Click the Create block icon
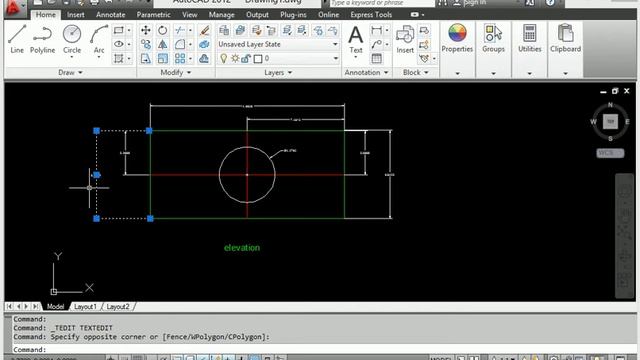This screenshot has height=360, width=640. (x=424, y=30)
